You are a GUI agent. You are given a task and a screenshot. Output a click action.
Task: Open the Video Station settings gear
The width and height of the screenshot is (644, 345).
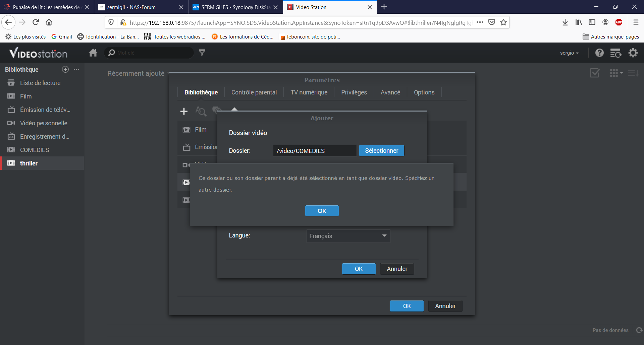tap(633, 53)
